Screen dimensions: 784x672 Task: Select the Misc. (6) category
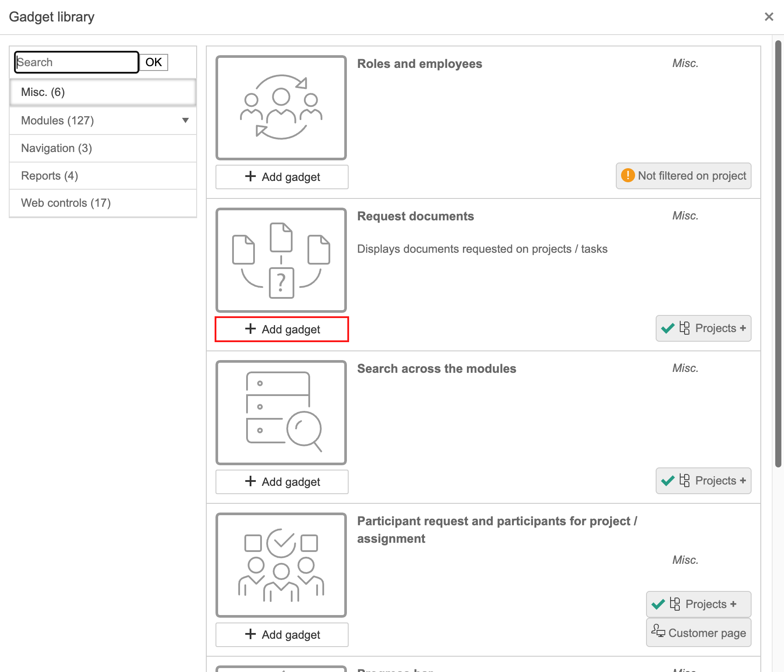pos(102,92)
